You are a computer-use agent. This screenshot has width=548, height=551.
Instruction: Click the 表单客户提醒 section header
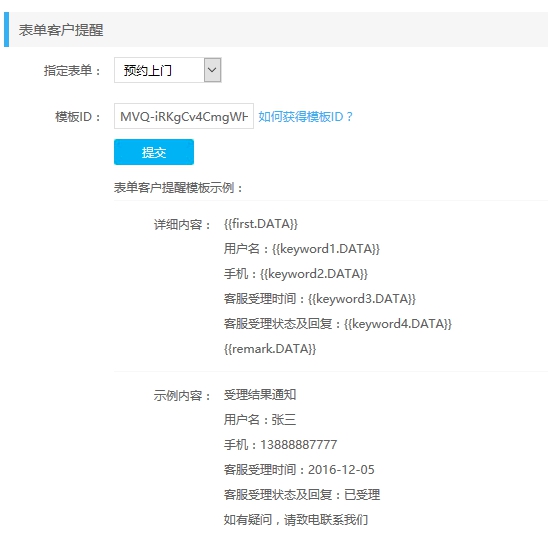61,30
